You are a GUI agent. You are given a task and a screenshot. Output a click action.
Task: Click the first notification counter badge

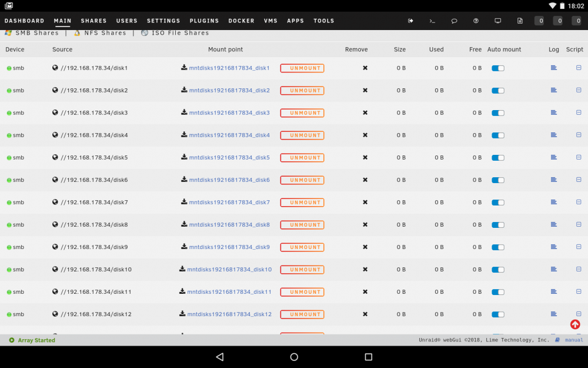pos(539,21)
